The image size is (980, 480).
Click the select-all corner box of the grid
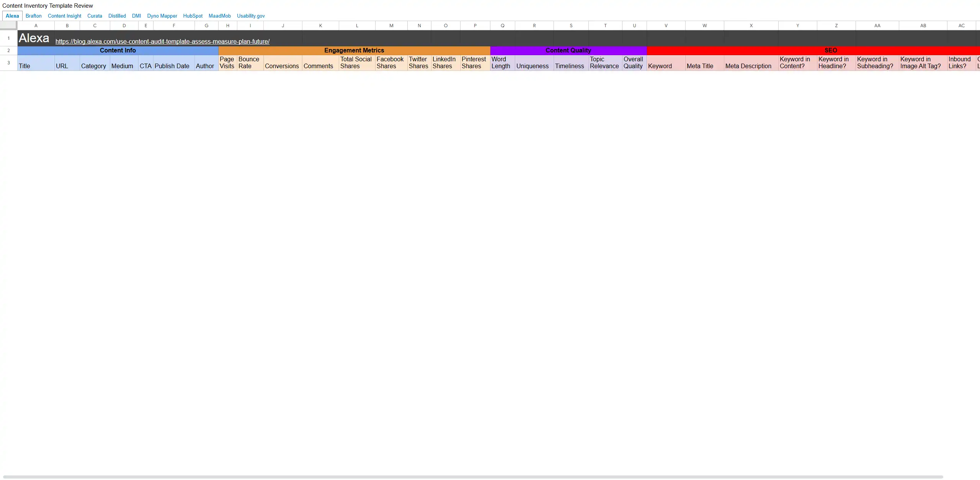click(x=8, y=25)
